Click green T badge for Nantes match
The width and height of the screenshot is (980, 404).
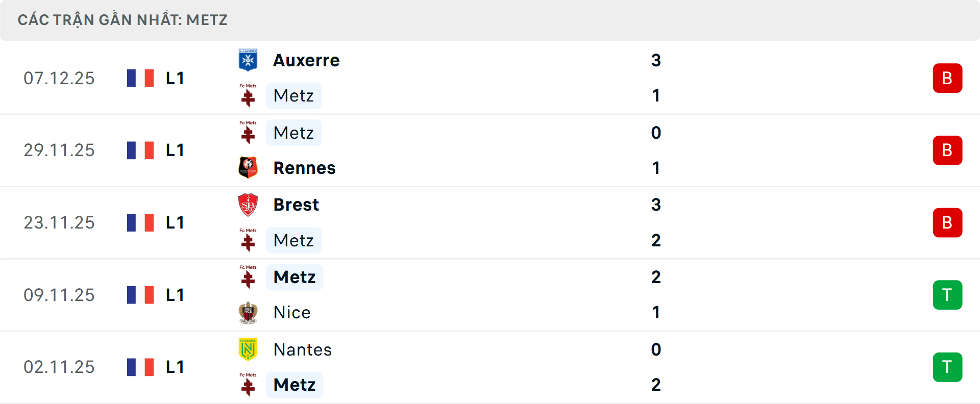click(947, 367)
